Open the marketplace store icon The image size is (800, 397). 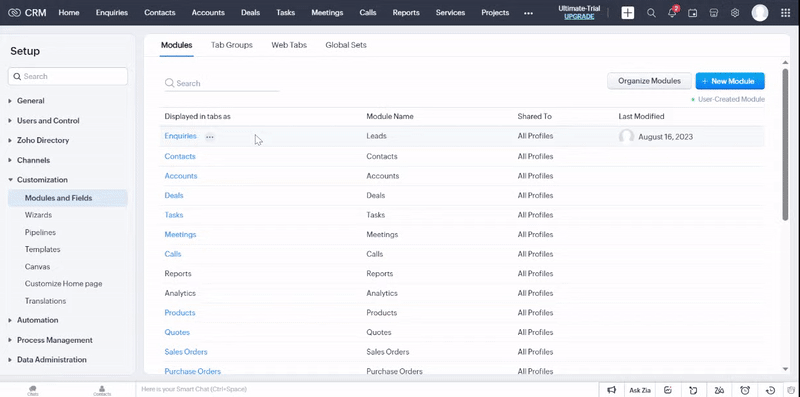(714, 13)
